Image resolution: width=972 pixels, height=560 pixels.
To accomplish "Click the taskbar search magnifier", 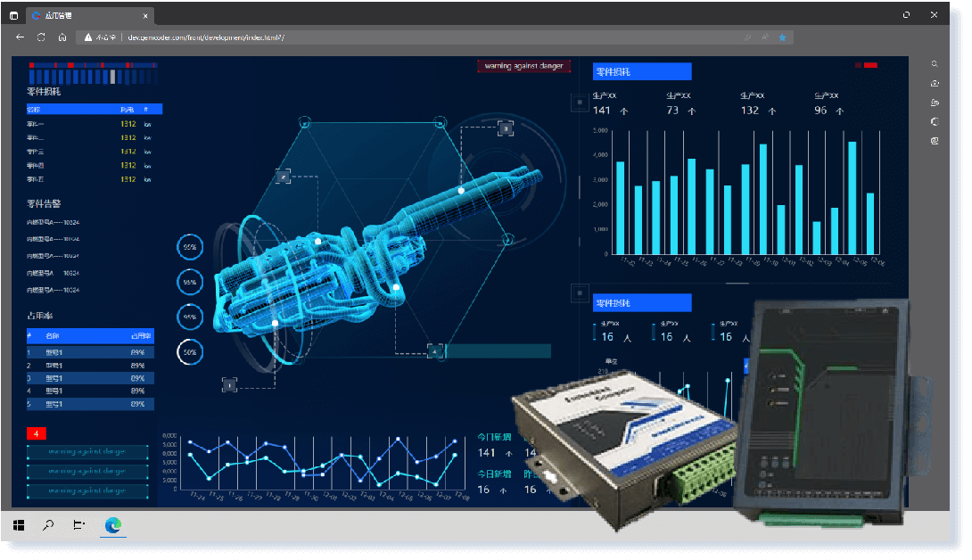I will tap(48, 525).
